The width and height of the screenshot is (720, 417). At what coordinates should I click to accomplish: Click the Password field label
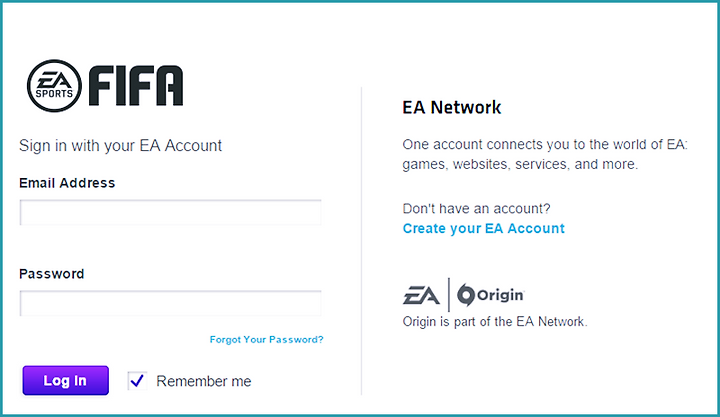(51, 274)
